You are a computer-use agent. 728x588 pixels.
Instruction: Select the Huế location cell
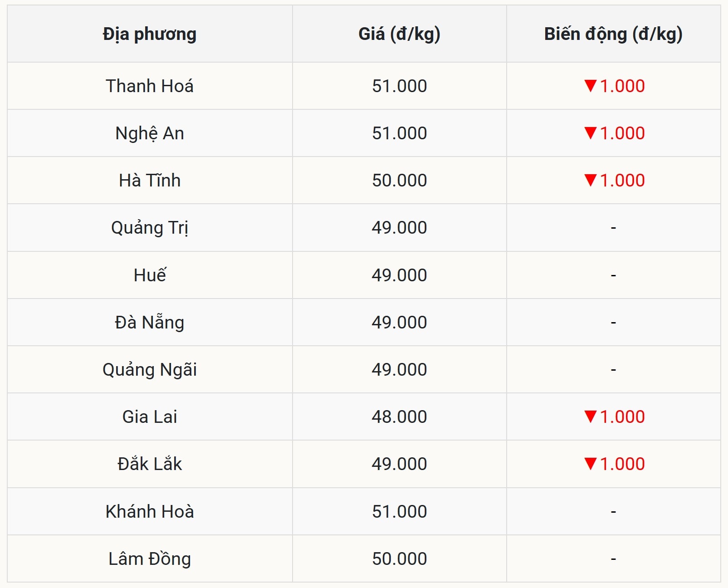click(x=150, y=275)
